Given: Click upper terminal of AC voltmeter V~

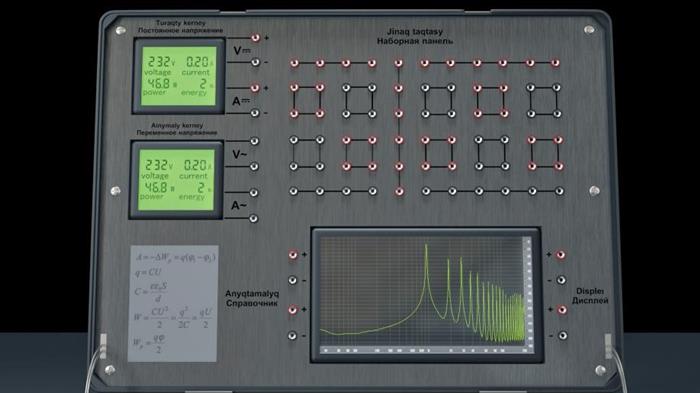Looking at the screenshot, I should pos(254,141).
